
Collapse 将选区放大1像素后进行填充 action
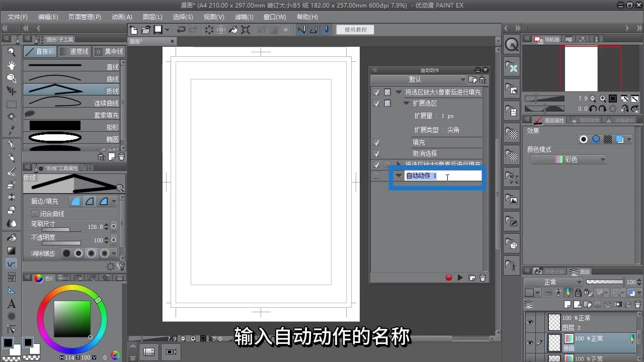[399, 92]
